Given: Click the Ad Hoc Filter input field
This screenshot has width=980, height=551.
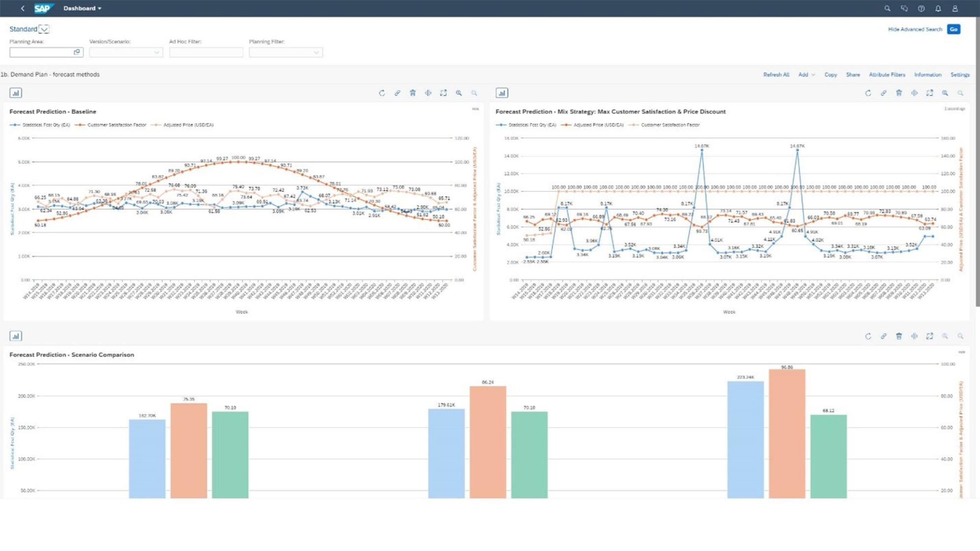Looking at the screenshot, I should (206, 52).
